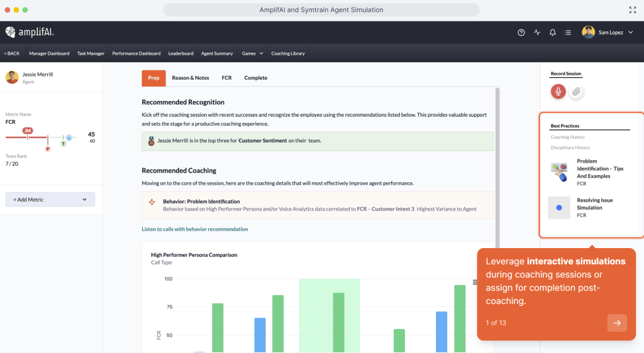The image size is (644, 353).
Task: Click the Jessie Merrill name label
Action: [37, 74]
